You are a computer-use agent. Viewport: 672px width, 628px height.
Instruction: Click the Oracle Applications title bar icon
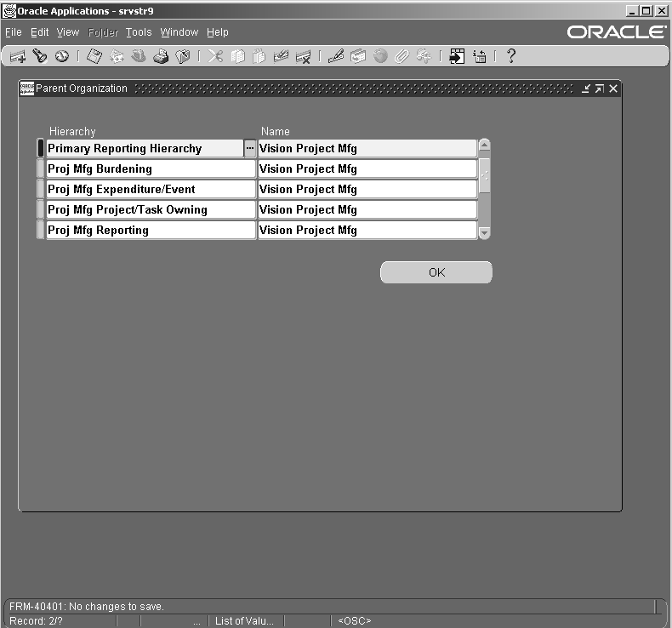pos(9,11)
